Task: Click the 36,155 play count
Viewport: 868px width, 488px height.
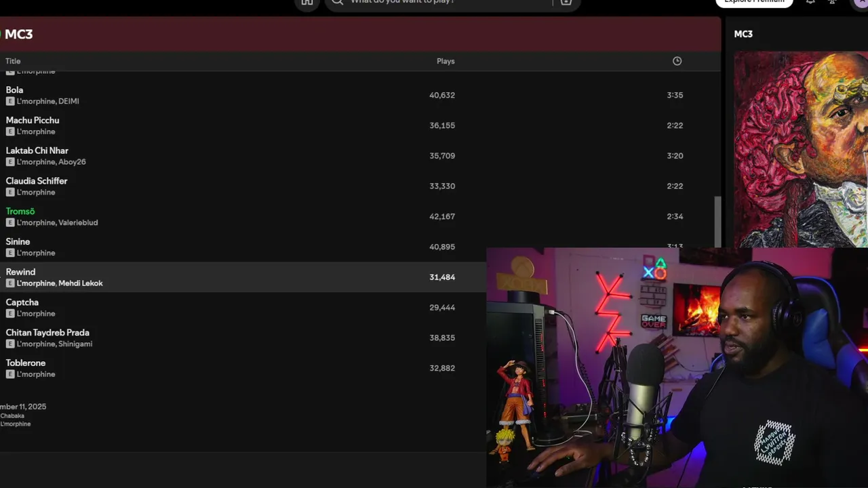Action: coord(442,125)
